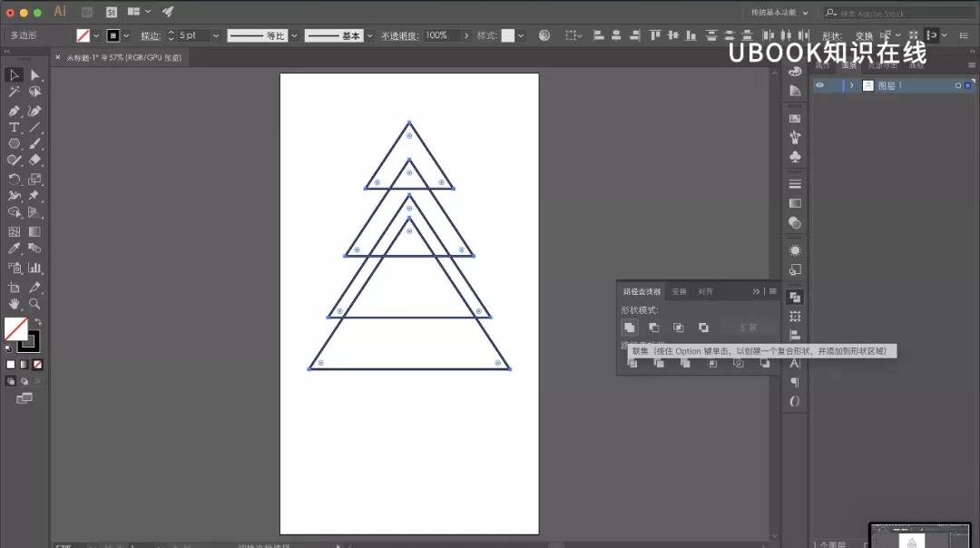Viewport: 980px width, 548px height.
Task: Expand the 图层 1 layer arrow
Action: tap(851, 85)
